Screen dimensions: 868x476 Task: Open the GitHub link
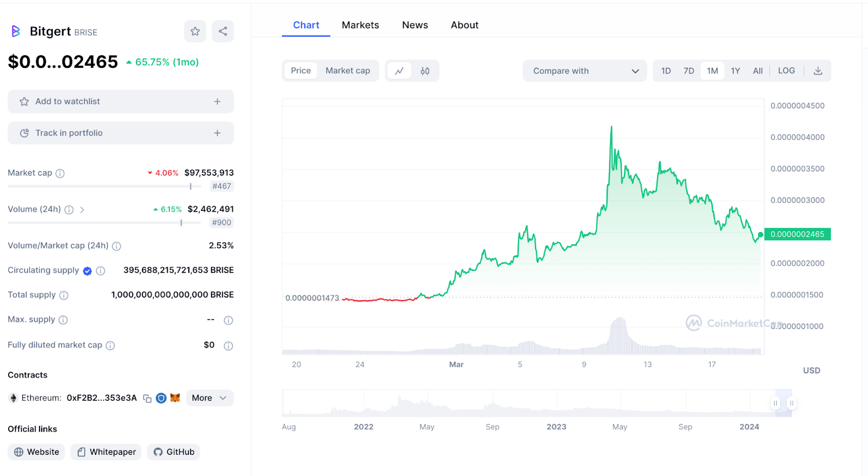(174, 452)
